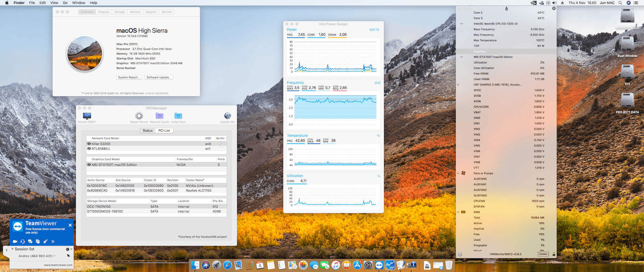Collapse TeamViewer Session list triangle

[x=12, y=249]
